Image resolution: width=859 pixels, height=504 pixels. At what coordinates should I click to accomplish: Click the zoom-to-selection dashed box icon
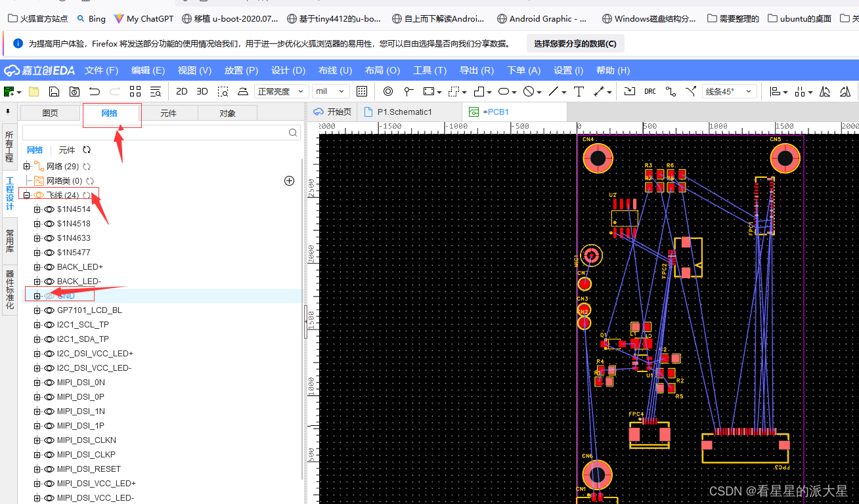pos(223,91)
